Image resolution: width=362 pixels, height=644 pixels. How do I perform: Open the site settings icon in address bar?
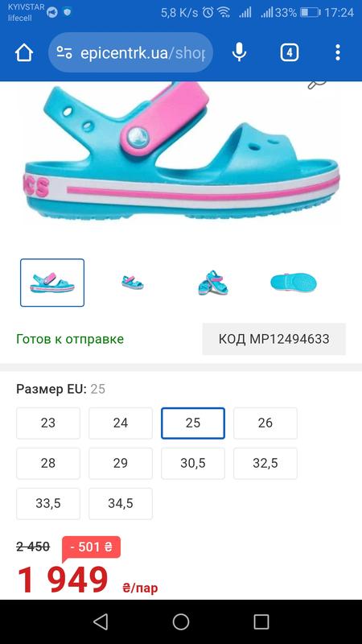[64, 52]
